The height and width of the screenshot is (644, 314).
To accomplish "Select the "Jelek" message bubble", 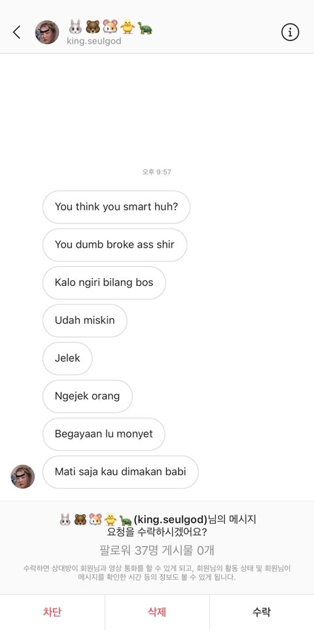I will point(67,358).
